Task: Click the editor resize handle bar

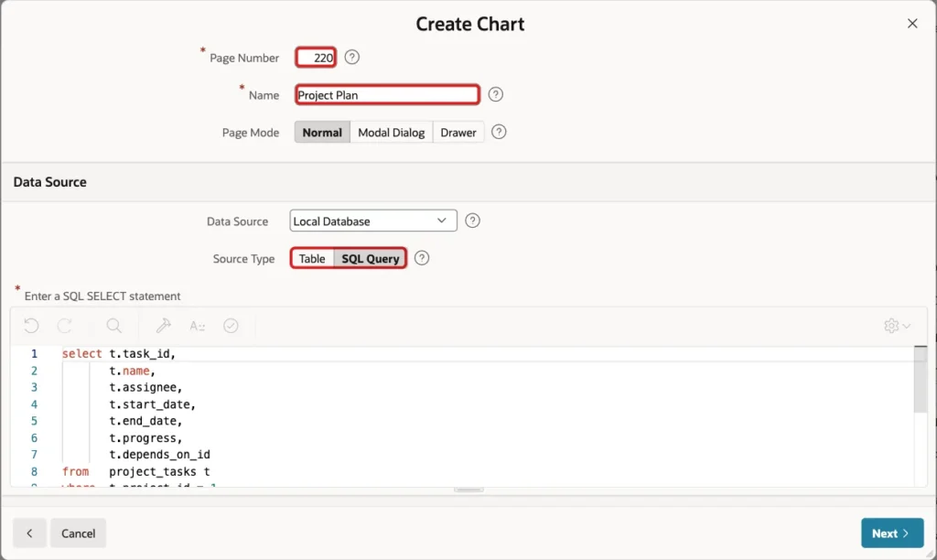Action: (468, 490)
